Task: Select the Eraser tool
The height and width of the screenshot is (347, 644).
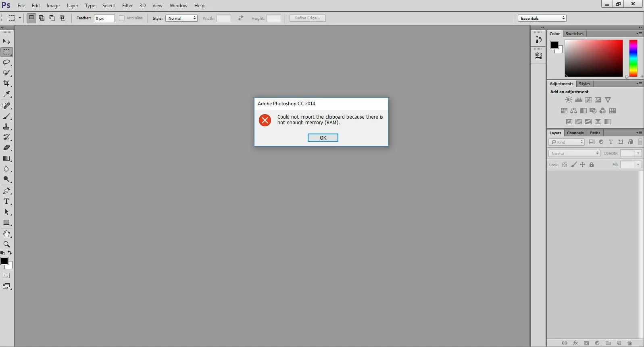Action: [x=6, y=148]
